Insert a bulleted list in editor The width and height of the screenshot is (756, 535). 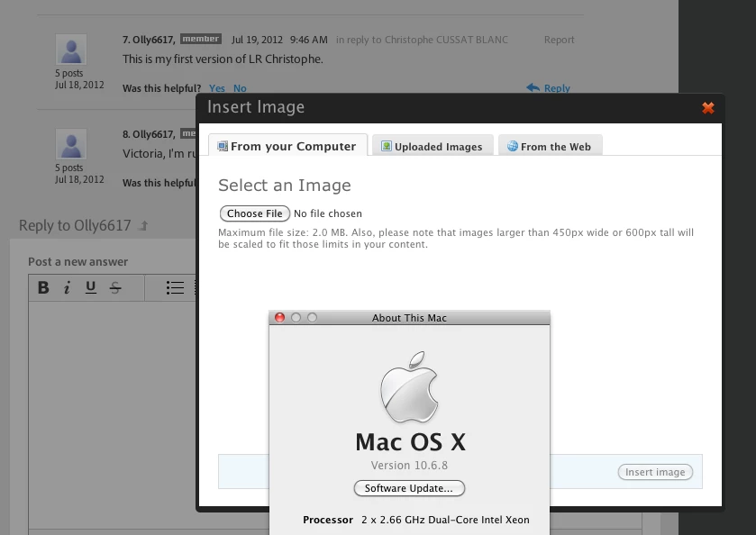175,287
